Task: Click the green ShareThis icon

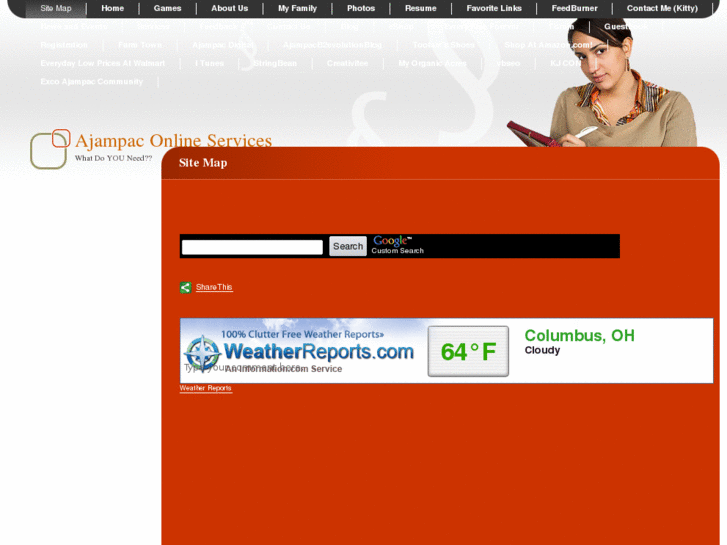Action: coord(185,288)
